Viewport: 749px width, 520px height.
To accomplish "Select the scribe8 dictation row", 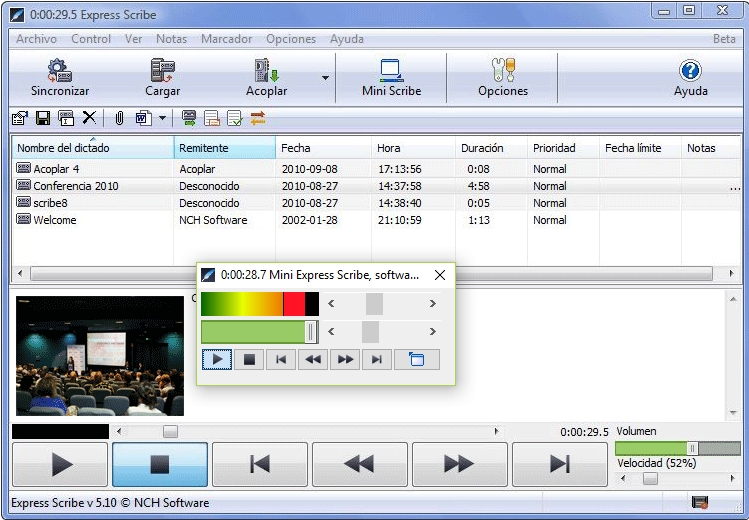I will tap(376, 203).
